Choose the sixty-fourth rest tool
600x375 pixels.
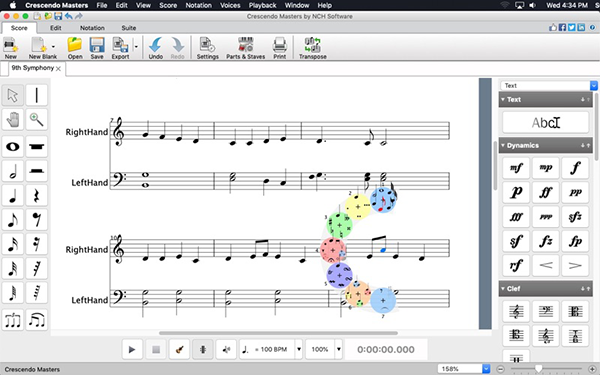[x=37, y=293]
